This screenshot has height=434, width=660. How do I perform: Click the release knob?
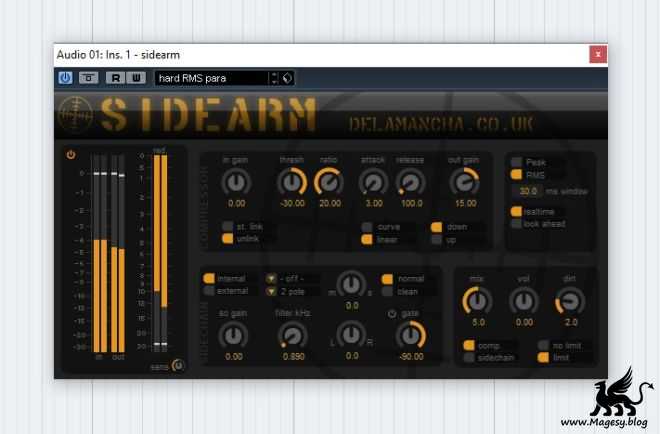410,182
